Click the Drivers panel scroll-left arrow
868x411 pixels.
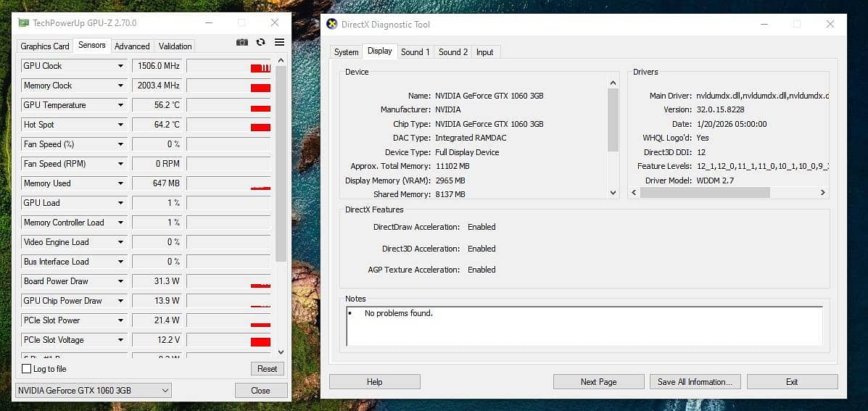[x=635, y=193]
